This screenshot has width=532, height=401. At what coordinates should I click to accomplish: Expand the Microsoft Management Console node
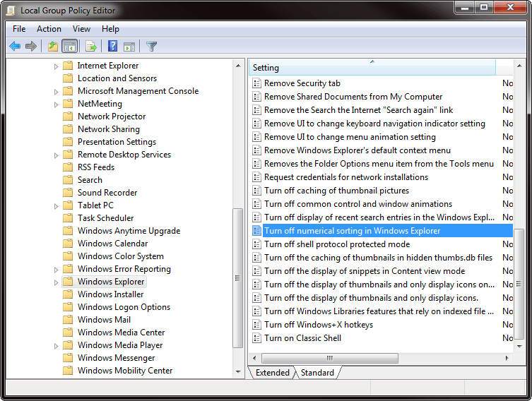tap(56, 92)
